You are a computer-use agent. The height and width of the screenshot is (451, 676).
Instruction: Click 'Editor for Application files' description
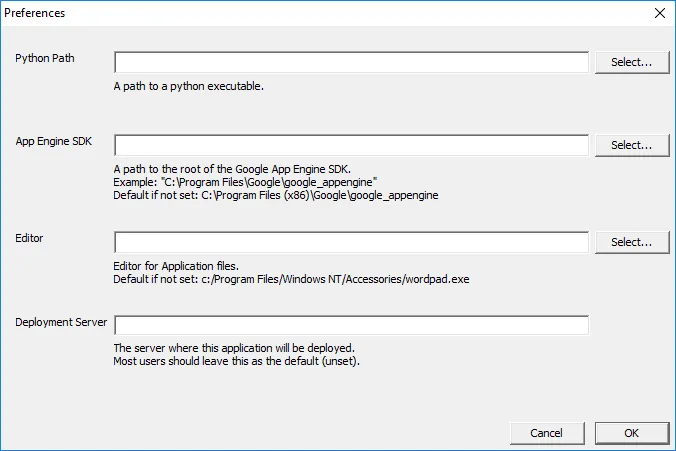pos(176,266)
